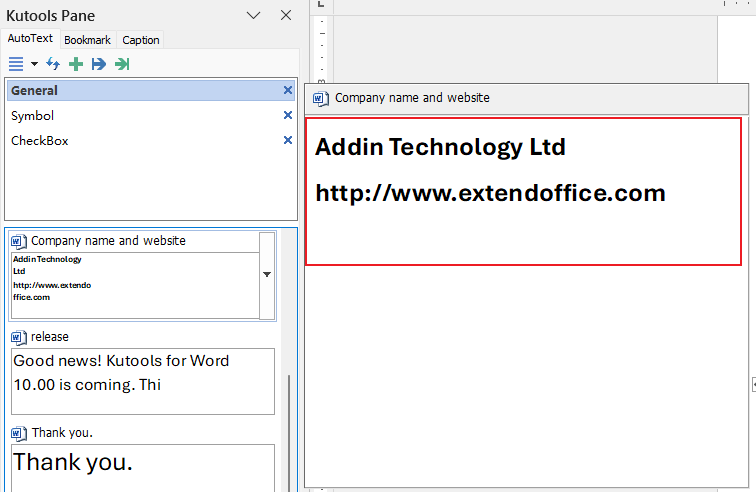Select the 'Company name and website' entry title
Image resolution: width=756 pixels, height=492 pixels.
108,241
